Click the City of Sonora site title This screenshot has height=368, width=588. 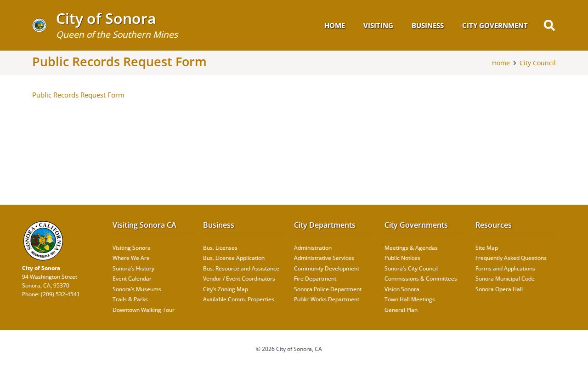pyautogui.click(x=106, y=19)
